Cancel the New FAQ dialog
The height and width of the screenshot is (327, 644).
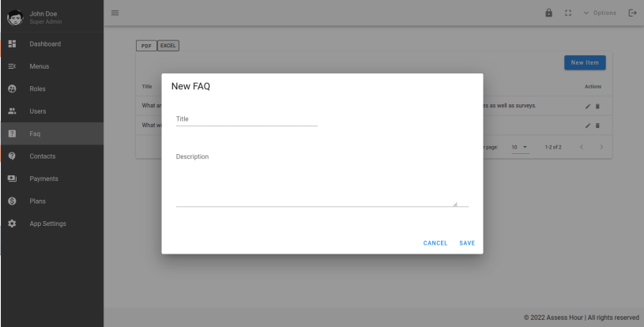[x=435, y=242]
